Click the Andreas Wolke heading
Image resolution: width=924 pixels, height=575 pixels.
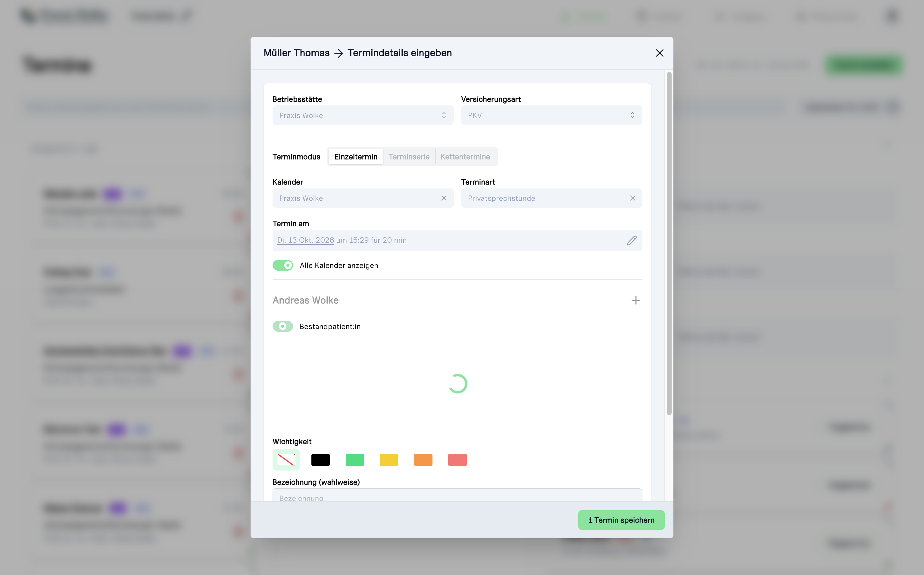pyautogui.click(x=305, y=300)
